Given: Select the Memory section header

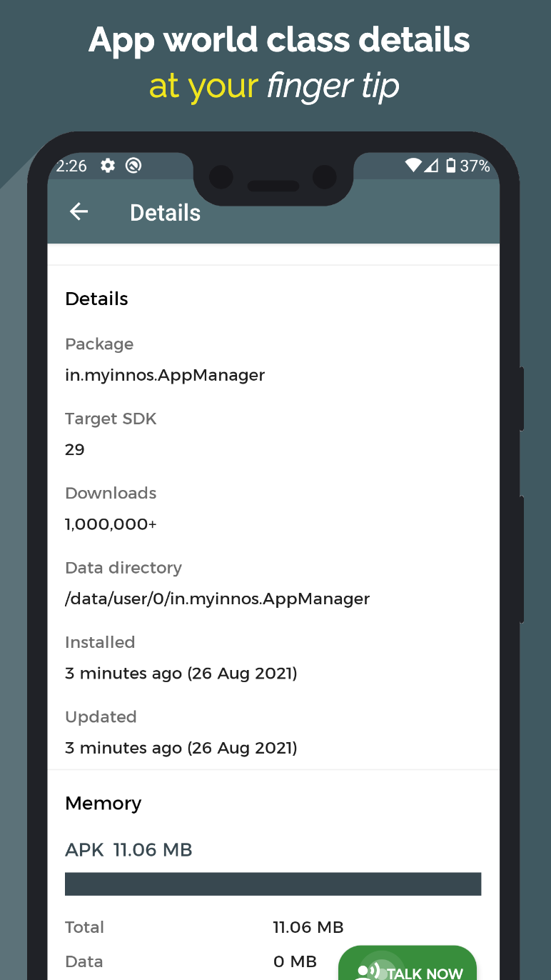Looking at the screenshot, I should tap(103, 803).
